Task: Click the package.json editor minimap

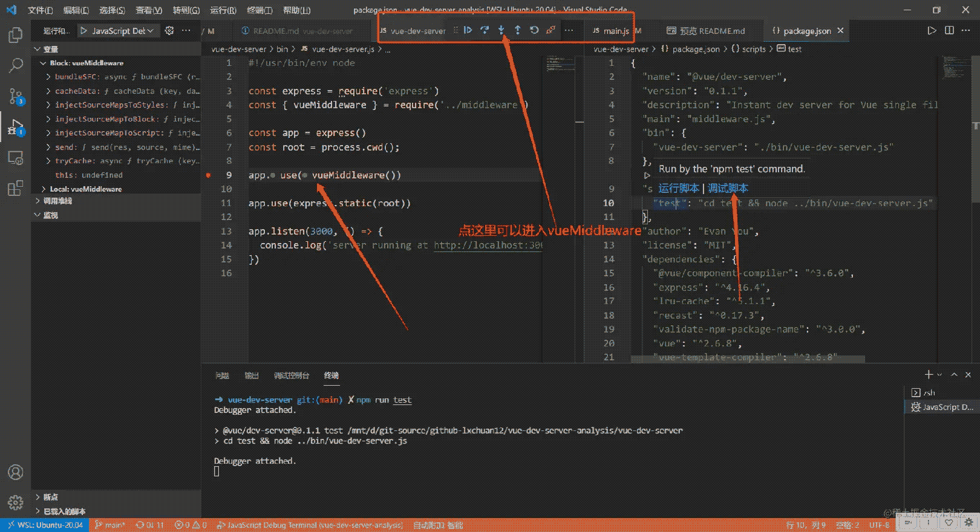Action: coord(956,69)
